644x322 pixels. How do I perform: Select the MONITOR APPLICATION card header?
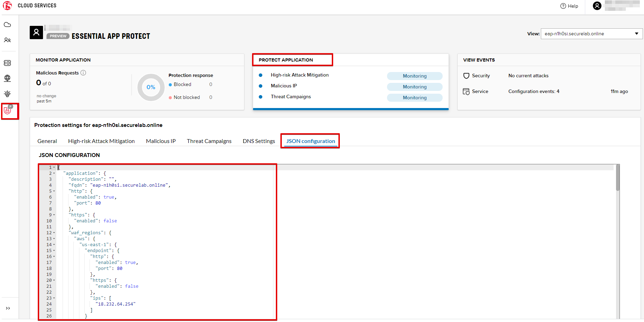pos(63,60)
